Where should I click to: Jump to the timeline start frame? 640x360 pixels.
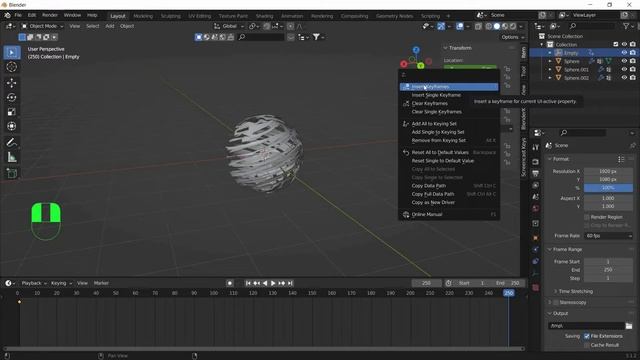248,283
